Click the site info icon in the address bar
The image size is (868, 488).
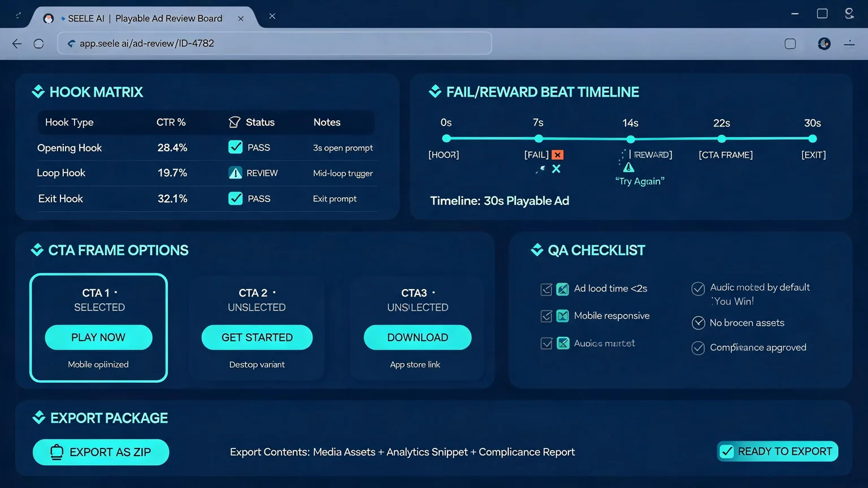coord(71,43)
